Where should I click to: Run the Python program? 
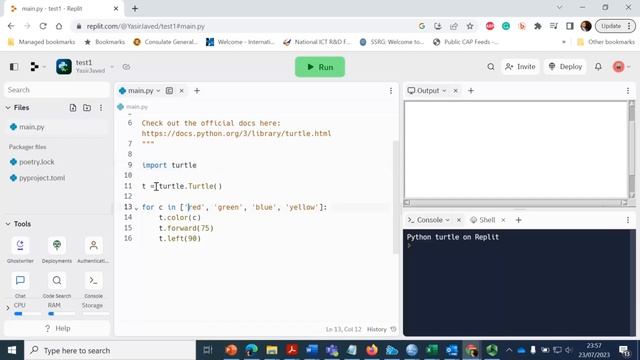(x=320, y=67)
